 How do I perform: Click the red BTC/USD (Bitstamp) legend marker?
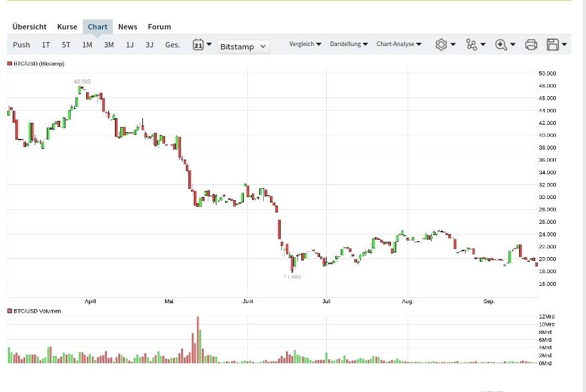click(x=10, y=63)
